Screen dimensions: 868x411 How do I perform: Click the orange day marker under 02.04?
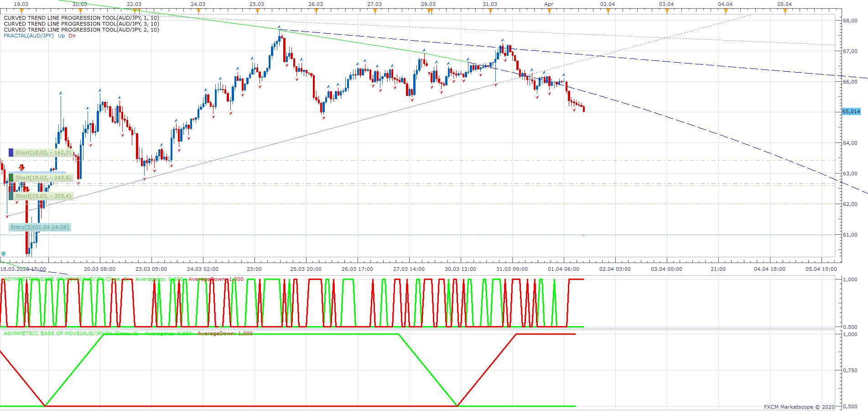click(x=608, y=11)
